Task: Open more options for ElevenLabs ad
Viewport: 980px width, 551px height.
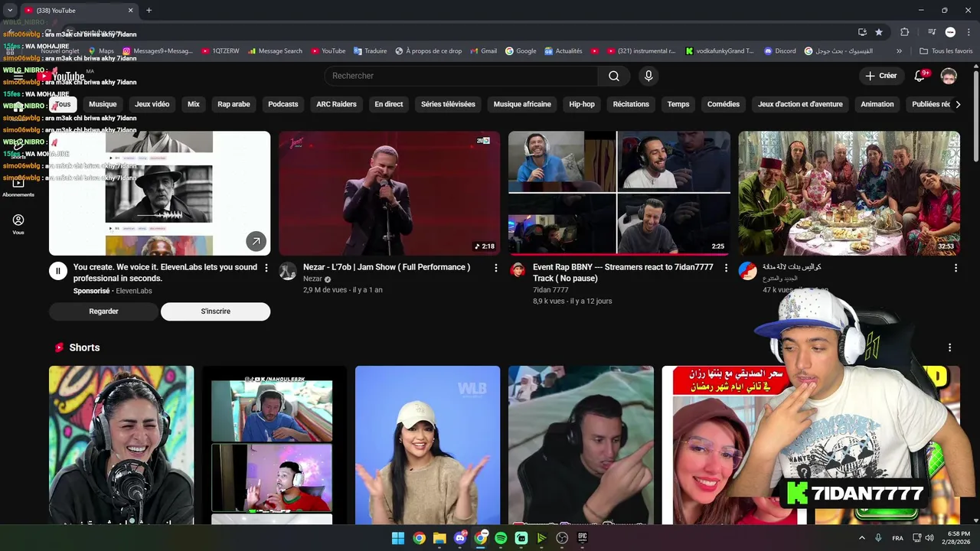Action: pos(266,268)
